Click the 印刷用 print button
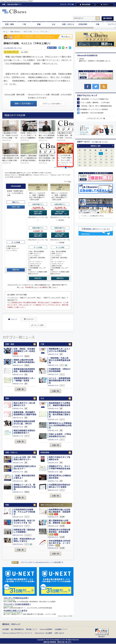The width and height of the screenshot is (116, 644). [25, 52]
